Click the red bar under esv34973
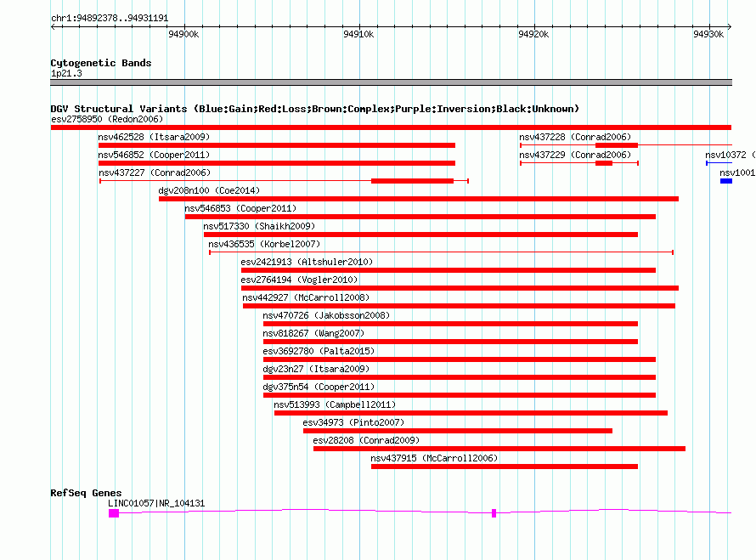756x560 pixels. pyautogui.click(x=458, y=431)
